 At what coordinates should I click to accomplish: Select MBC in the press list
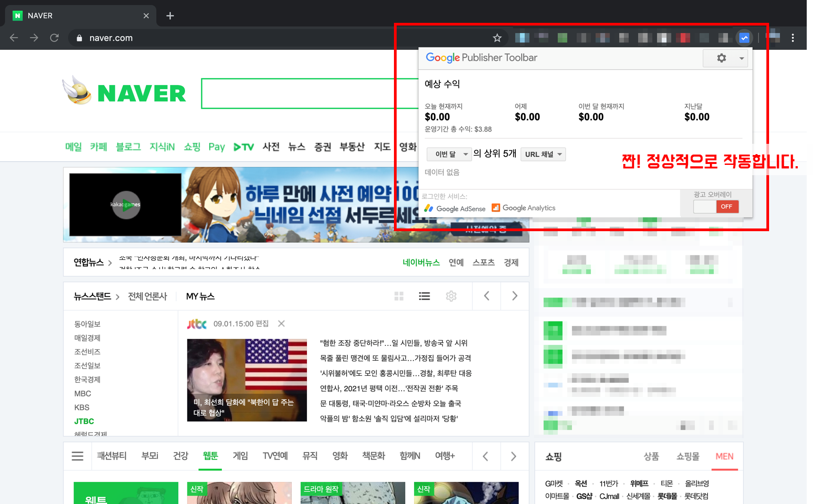click(x=82, y=393)
